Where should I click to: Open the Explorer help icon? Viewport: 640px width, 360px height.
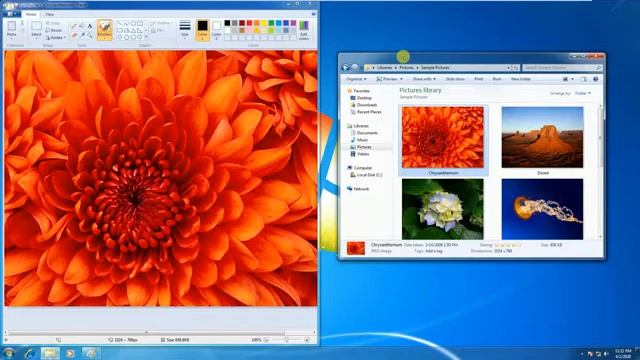[596, 79]
